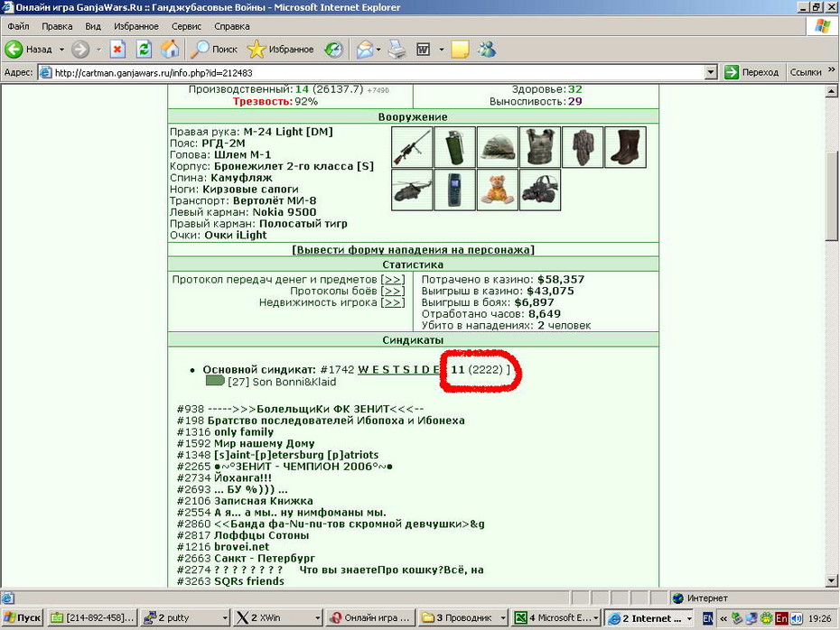This screenshot has height=630, width=840.
Task: Open the Вид menu
Action: 93,26
